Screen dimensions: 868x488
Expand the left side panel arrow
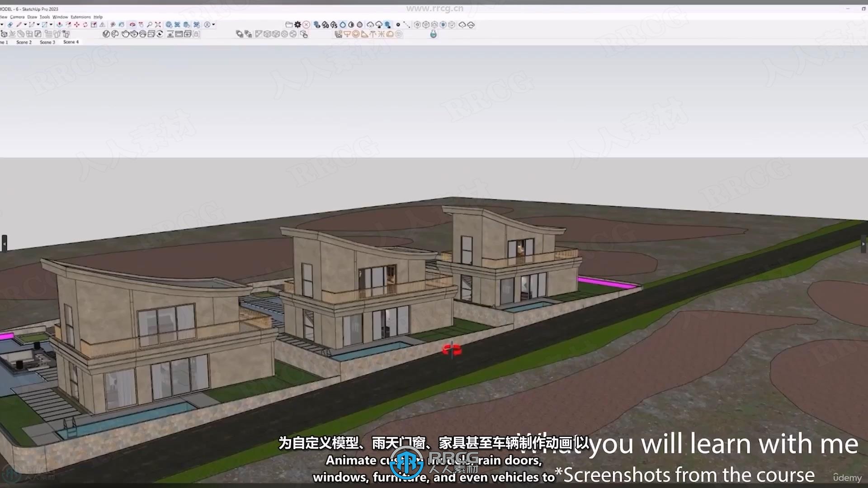point(5,244)
